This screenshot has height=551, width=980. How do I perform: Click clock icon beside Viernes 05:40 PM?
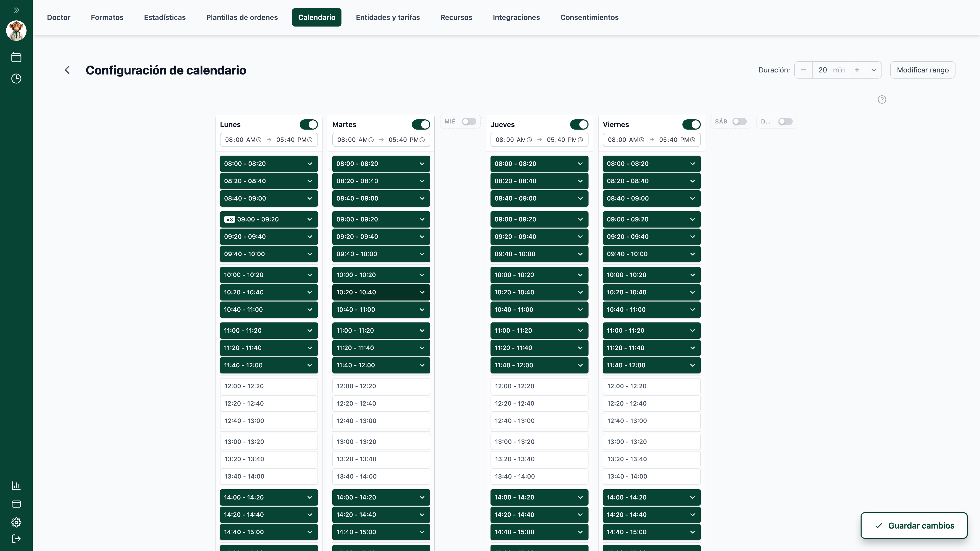point(692,140)
